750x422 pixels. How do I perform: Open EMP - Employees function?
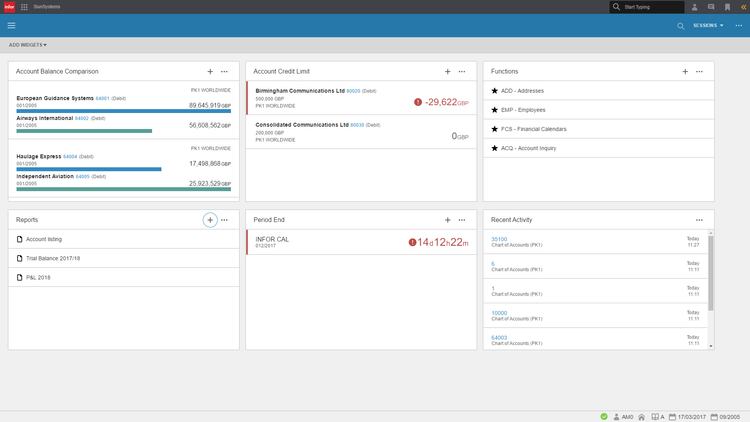click(x=523, y=110)
